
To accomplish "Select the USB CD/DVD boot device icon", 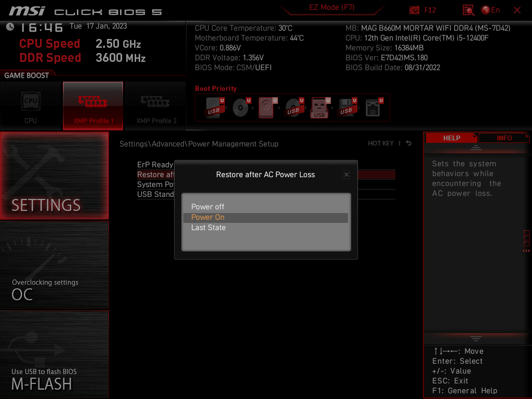I will 294,108.
